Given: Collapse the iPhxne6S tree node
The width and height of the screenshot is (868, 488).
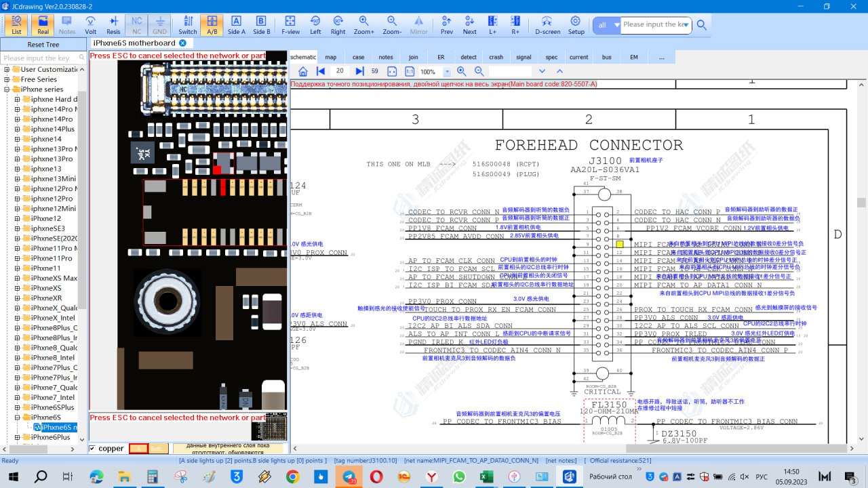Looking at the screenshot, I should (x=18, y=418).
